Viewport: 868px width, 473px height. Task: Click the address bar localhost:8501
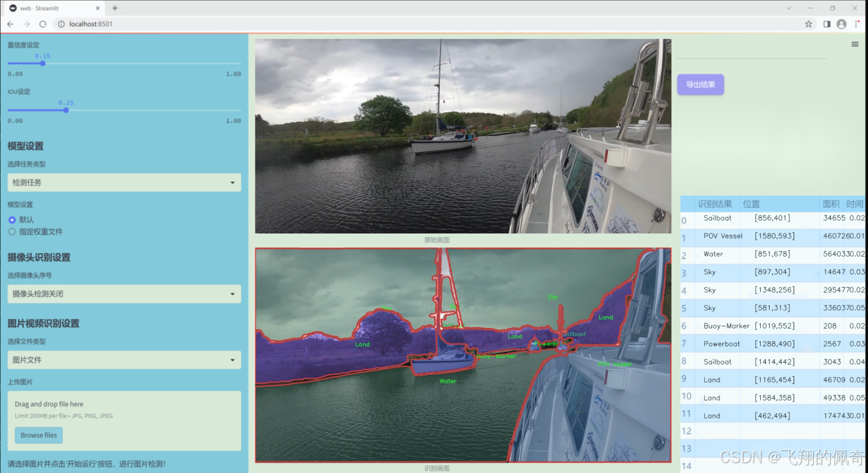[426, 24]
